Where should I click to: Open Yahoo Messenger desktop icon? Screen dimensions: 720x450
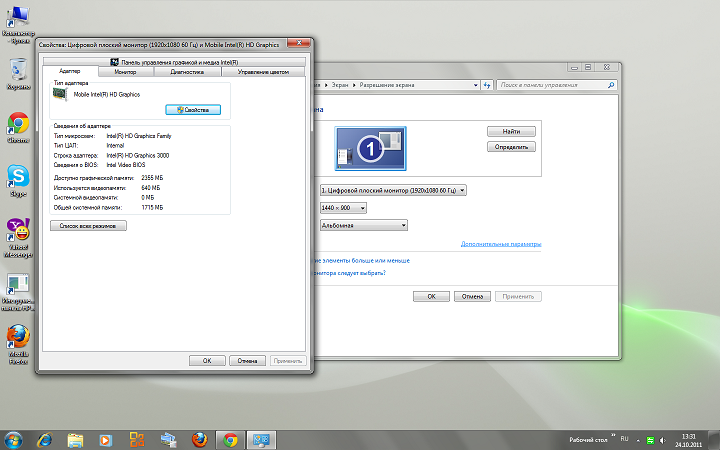tap(18, 237)
